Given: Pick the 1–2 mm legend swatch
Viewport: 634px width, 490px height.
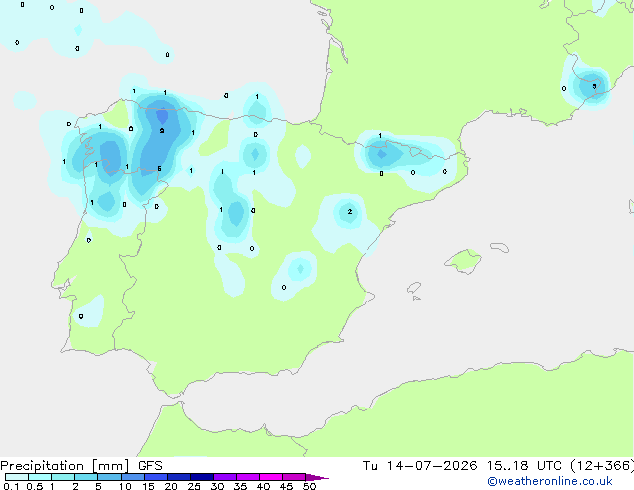Looking at the screenshot, I should pos(63,477).
